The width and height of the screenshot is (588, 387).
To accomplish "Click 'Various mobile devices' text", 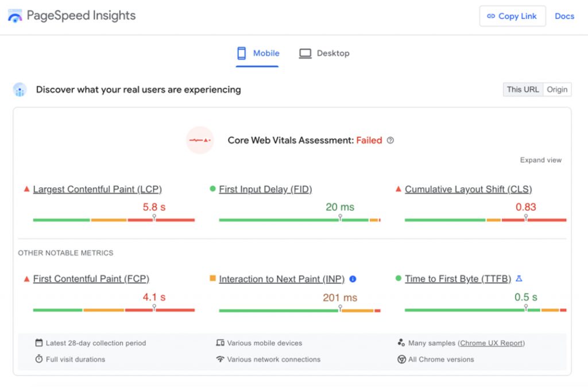I will pyautogui.click(x=265, y=343).
